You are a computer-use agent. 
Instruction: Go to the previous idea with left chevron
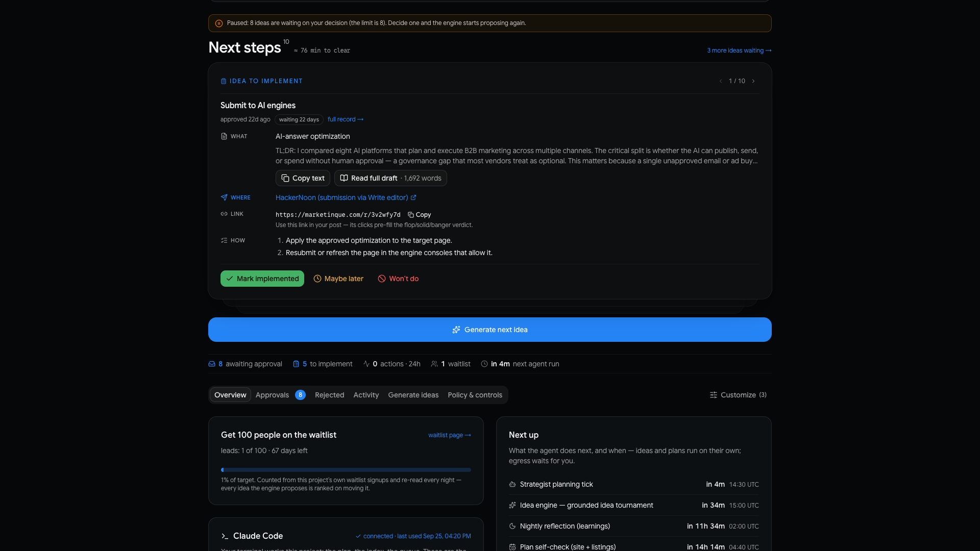click(x=721, y=81)
